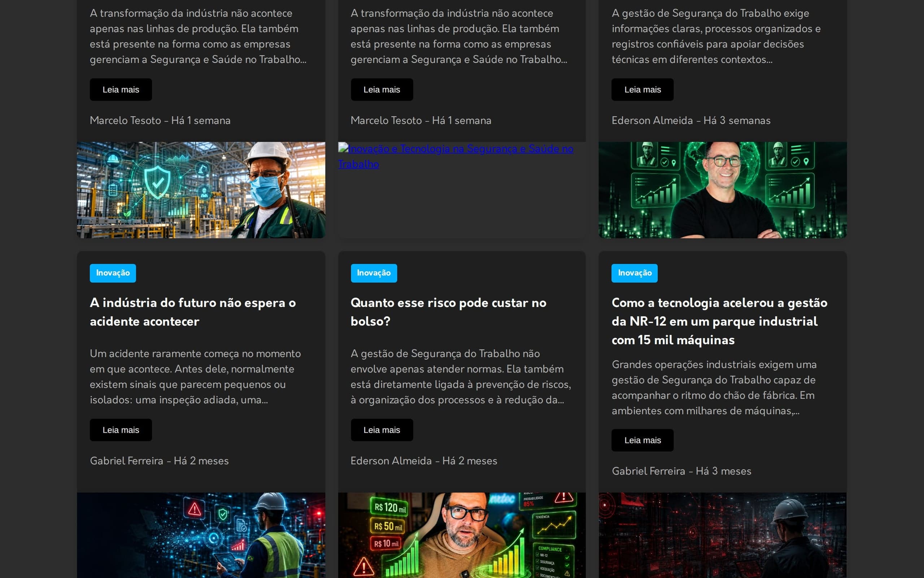Open thumbnail of masked worker in white helmet
The height and width of the screenshot is (578, 924).
tap(201, 190)
